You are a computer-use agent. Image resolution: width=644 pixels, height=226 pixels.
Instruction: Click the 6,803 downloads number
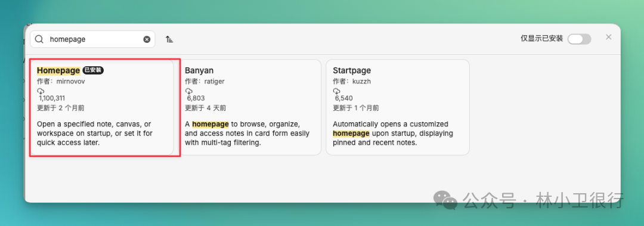[196, 98]
